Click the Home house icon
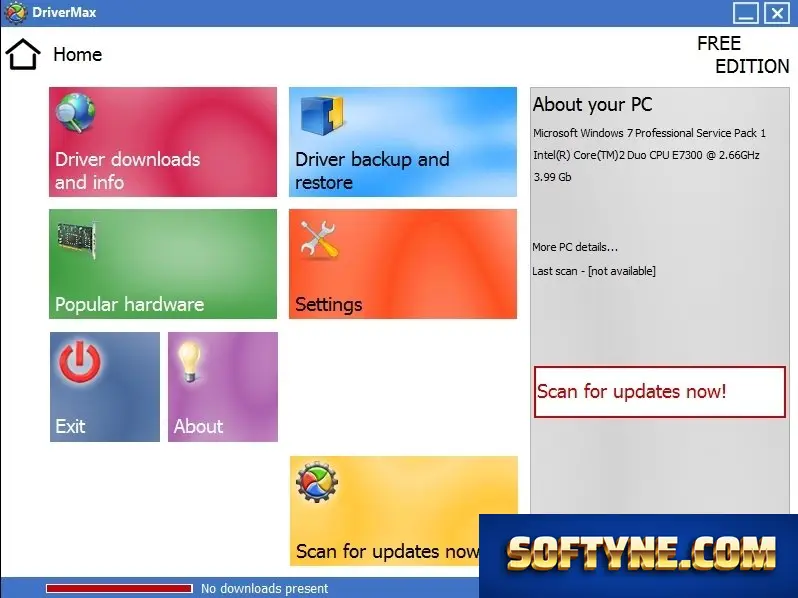The width and height of the screenshot is (798, 598). (23, 54)
